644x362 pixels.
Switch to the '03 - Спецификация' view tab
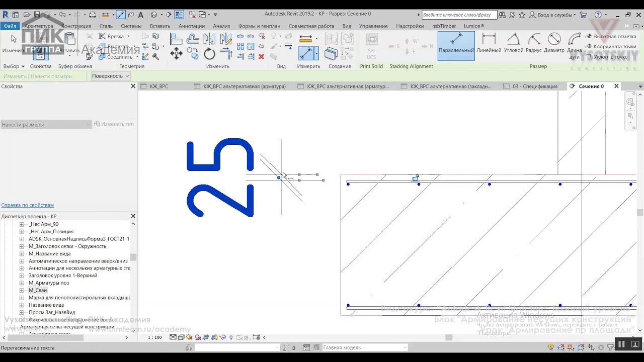pyautogui.click(x=535, y=86)
